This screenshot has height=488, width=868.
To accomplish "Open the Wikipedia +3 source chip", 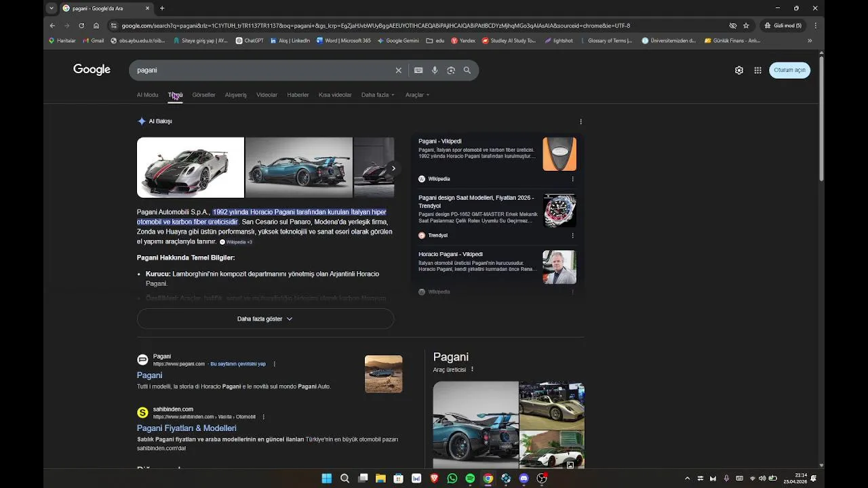I will 236,242.
